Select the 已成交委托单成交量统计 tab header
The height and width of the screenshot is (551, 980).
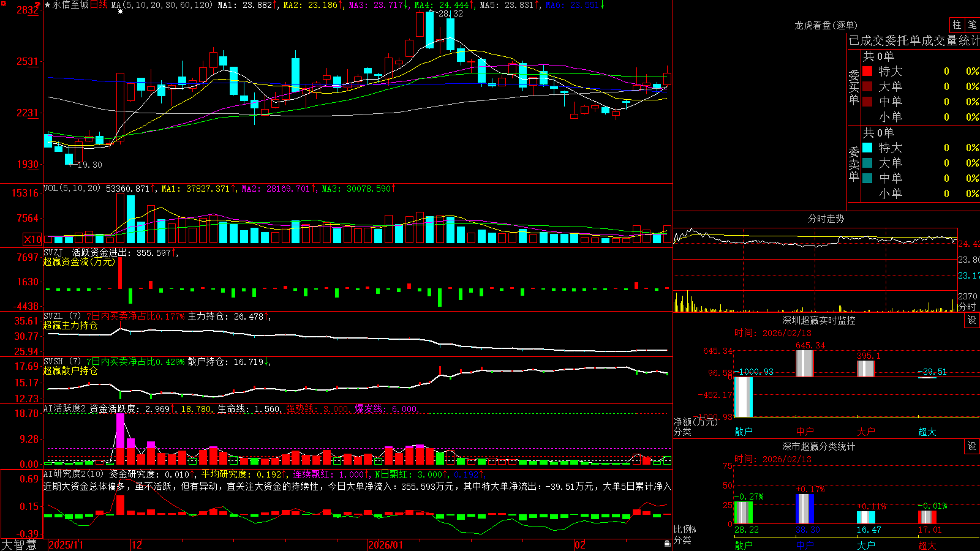coord(914,41)
